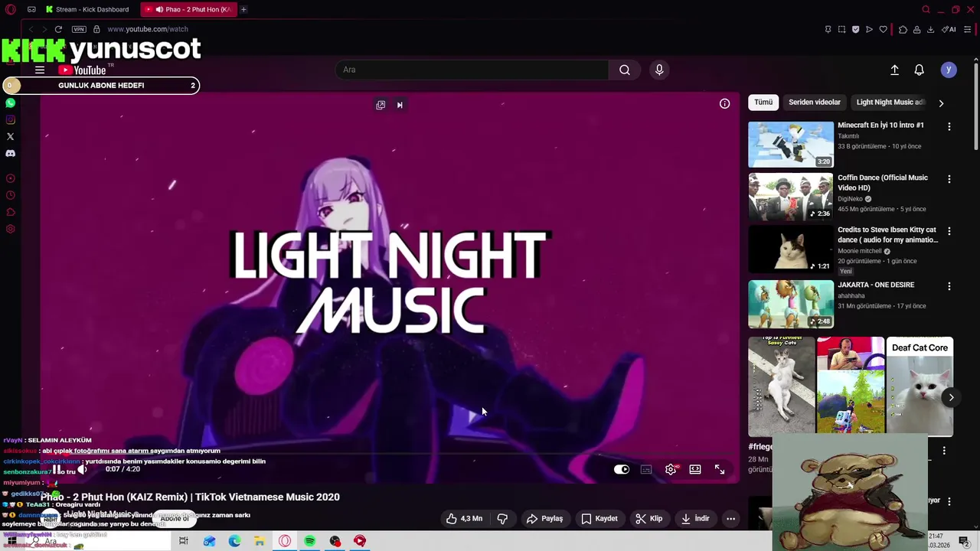Open File Explorer from the taskbar
Image resolution: width=980 pixels, height=551 pixels.
pyautogui.click(x=260, y=541)
